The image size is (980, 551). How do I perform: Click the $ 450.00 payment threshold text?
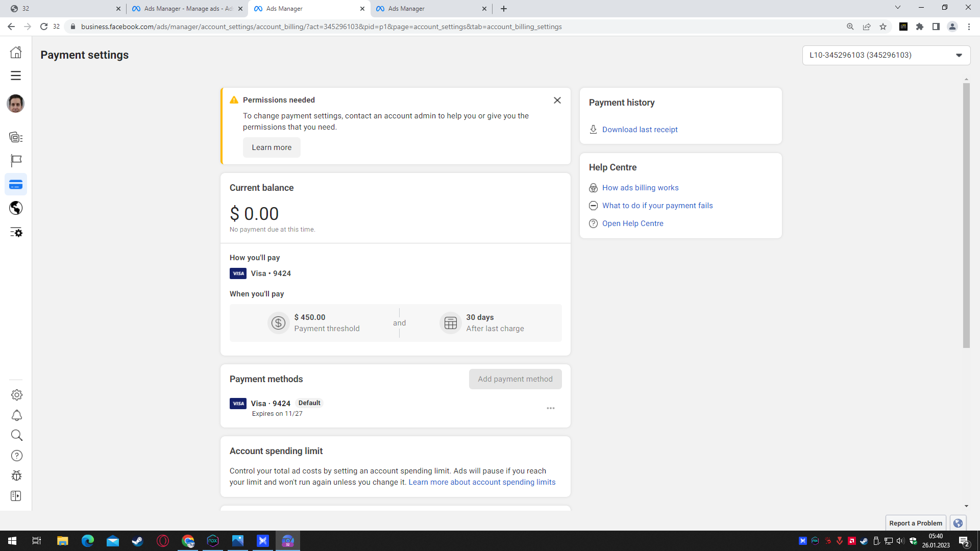point(310,317)
